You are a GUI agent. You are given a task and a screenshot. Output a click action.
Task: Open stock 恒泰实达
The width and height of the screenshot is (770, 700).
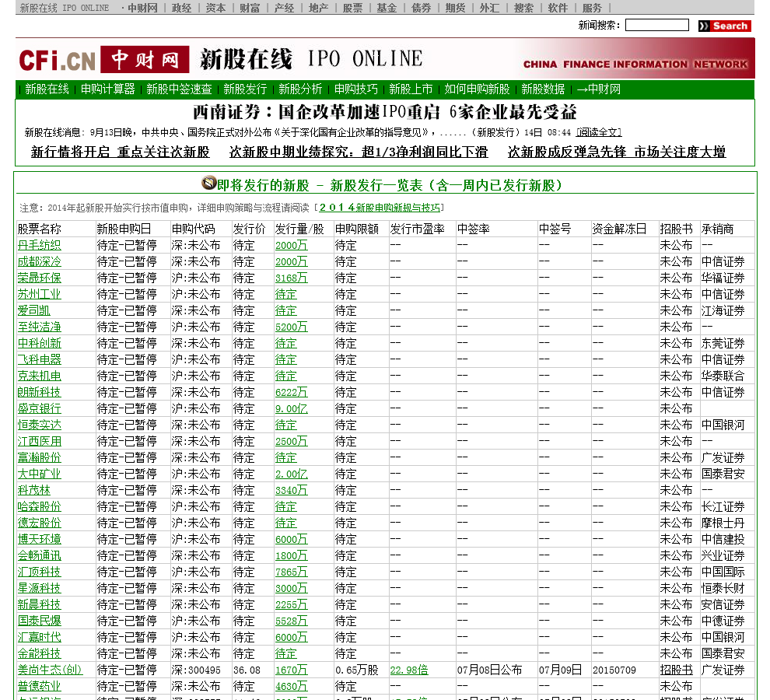[40, 425]
